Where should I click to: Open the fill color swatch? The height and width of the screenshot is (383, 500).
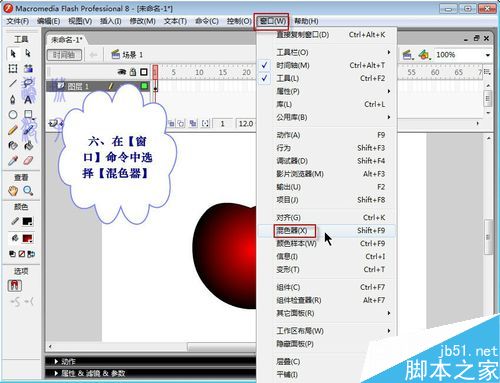[x=27, y=238]
